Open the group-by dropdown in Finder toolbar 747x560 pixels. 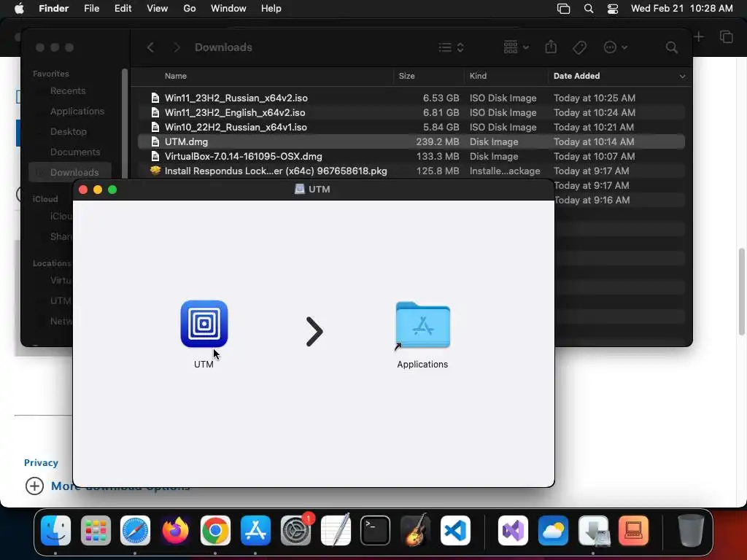(x=516, y=47)
